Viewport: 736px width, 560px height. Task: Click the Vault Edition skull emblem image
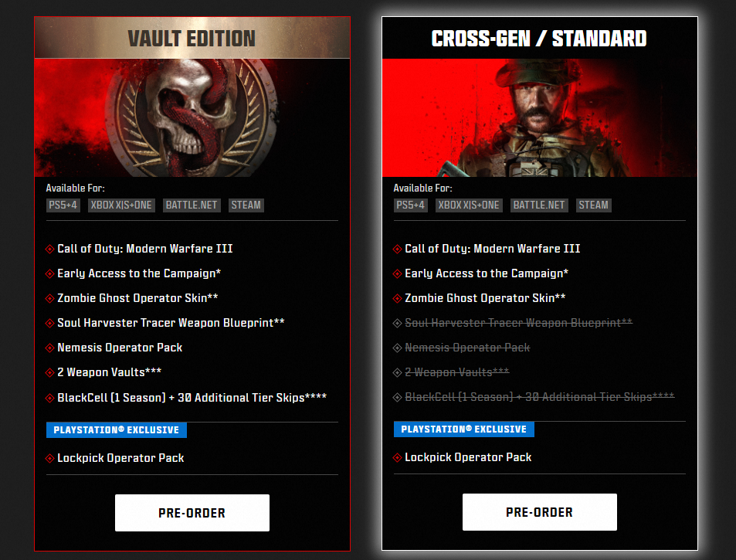click(x=192, y=118)
